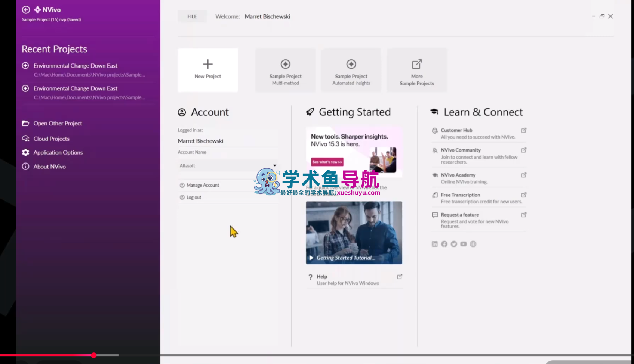Open the FILE tab

click(x=192, y=16)
